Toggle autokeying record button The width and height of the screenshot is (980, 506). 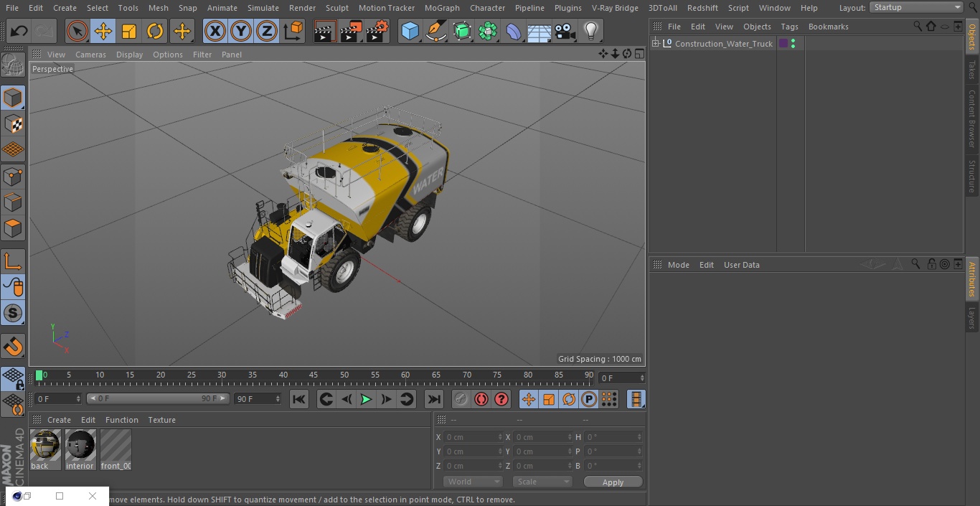click(481, 399)
